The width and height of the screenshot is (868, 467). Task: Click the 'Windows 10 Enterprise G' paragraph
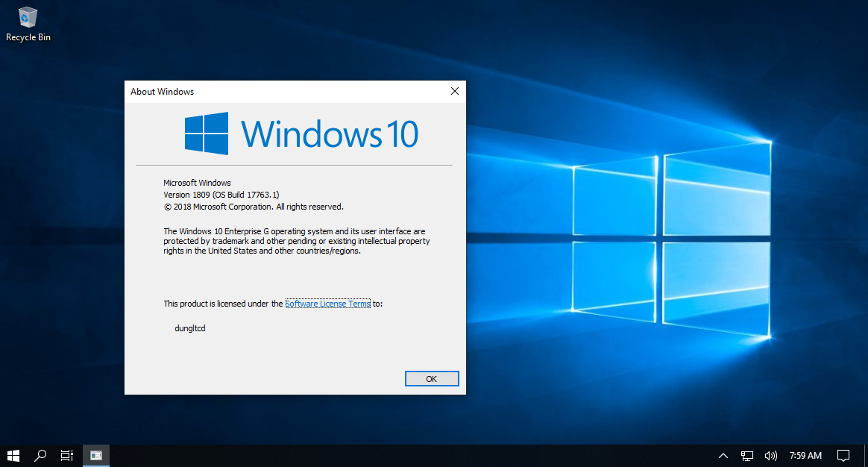click(297, 241)
